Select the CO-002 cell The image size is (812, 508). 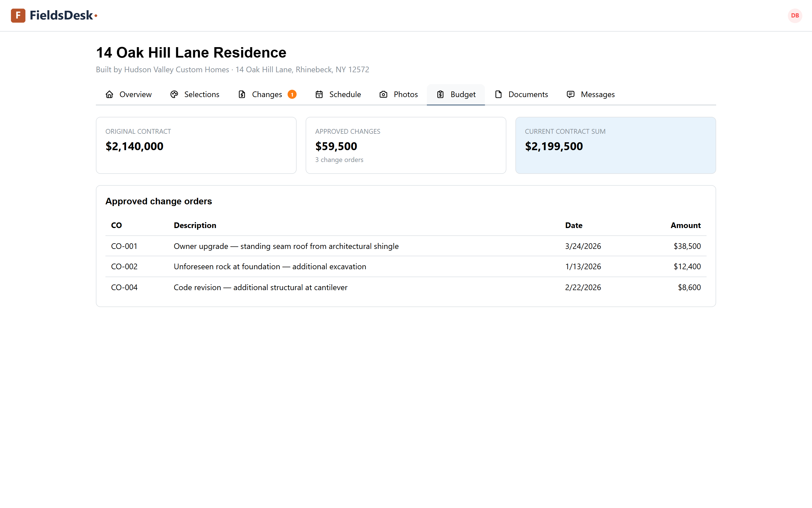[x=124, y=267]
